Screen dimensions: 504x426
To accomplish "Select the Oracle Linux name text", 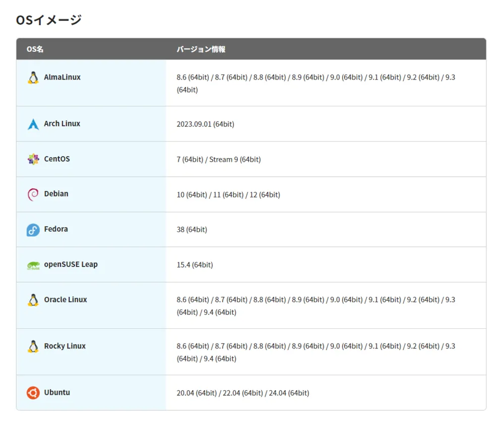I will coord(66,300).
